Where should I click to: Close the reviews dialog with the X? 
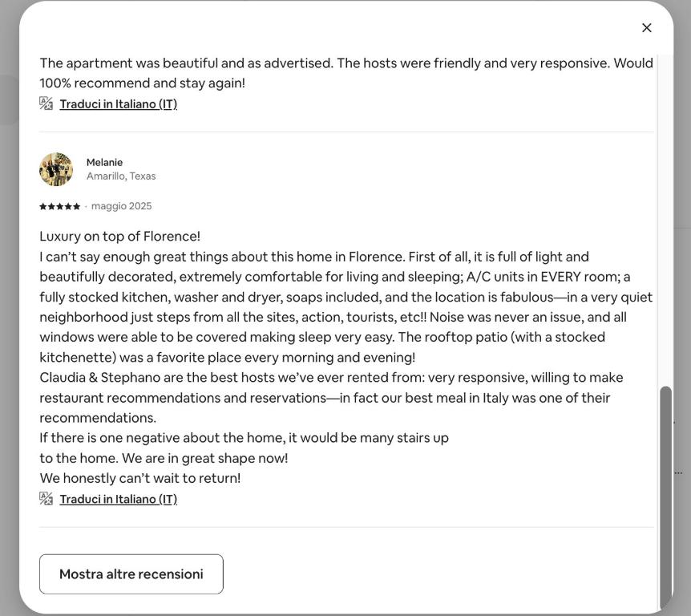[646, 28]
